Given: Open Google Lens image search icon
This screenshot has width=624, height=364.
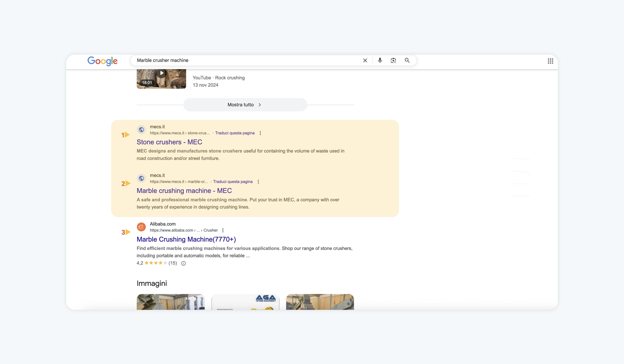Looking at the screenshot, I should (393, 60).
